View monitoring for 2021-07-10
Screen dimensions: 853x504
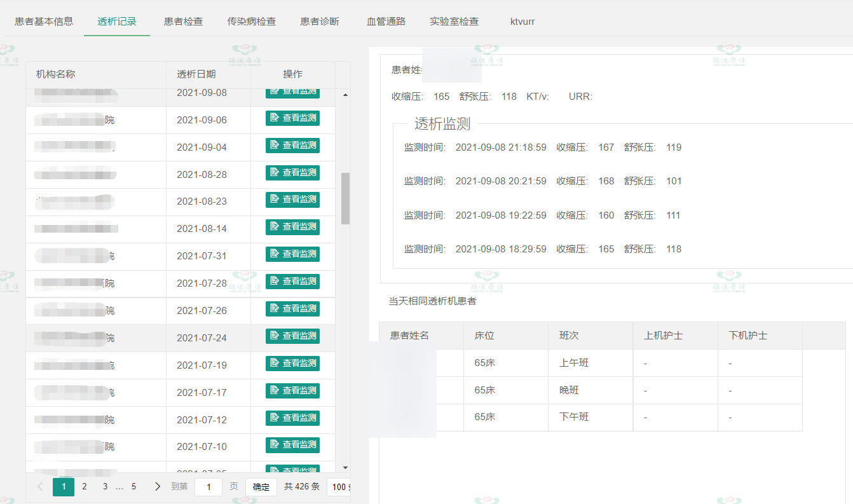pyautogui.click(x=292, y=445)
